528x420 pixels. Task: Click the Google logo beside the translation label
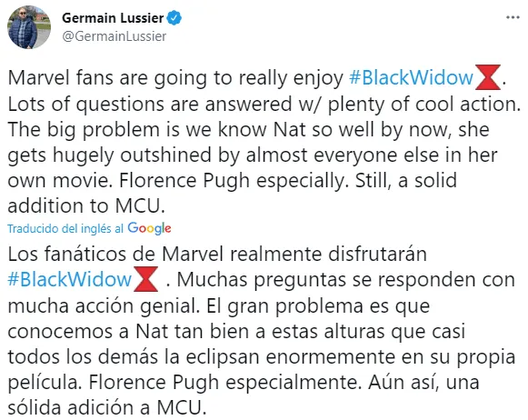[149, 228]
